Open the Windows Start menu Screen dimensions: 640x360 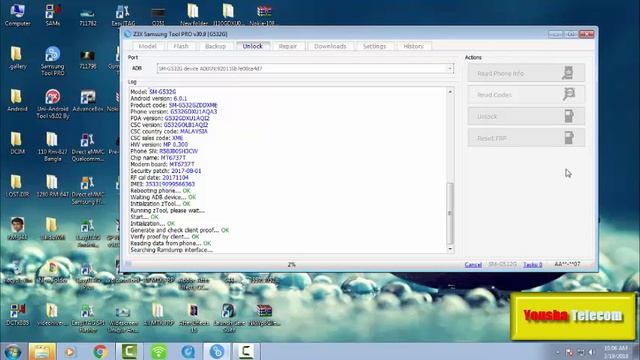(x=13, y=351)
